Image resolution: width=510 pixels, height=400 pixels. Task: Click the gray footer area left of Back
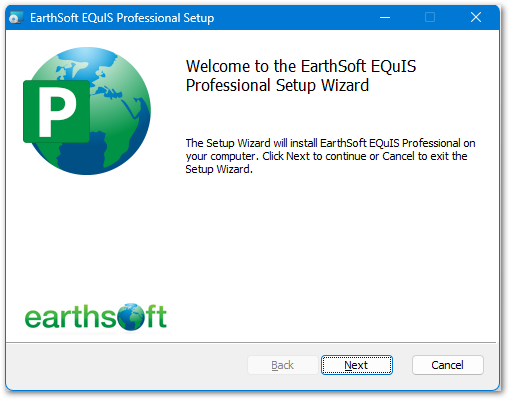point(127,365)
